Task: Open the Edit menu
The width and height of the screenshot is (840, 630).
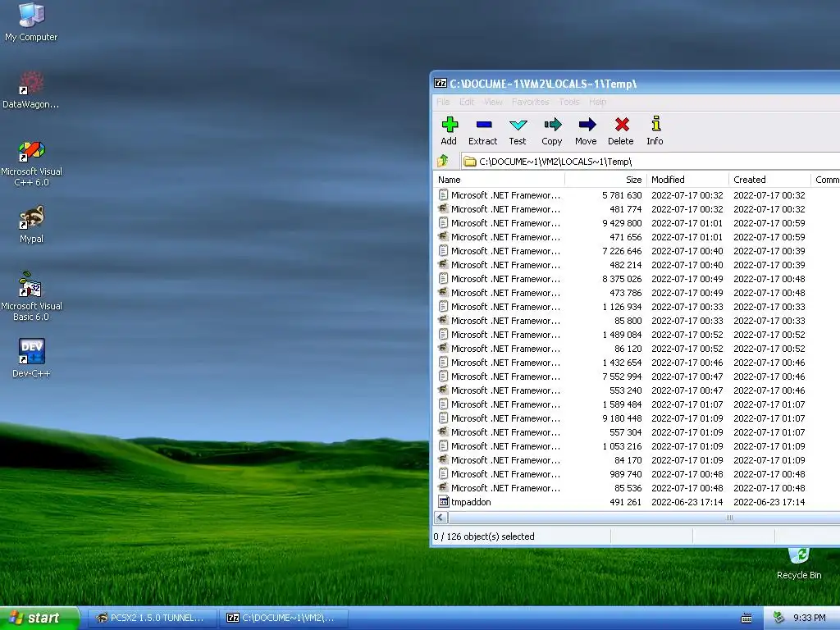Action: coord(467,102)
